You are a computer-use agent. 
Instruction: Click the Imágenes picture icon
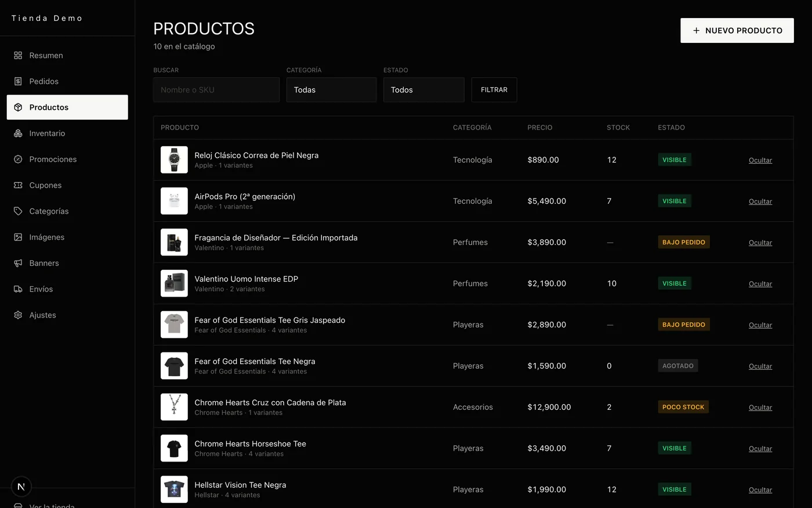click(18, 237)
